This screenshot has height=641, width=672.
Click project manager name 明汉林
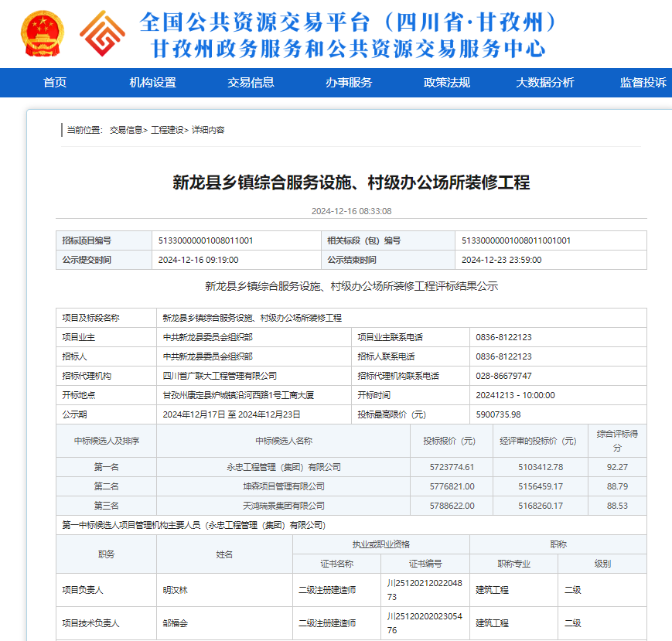pyautogui.click(x=176, y=590)
